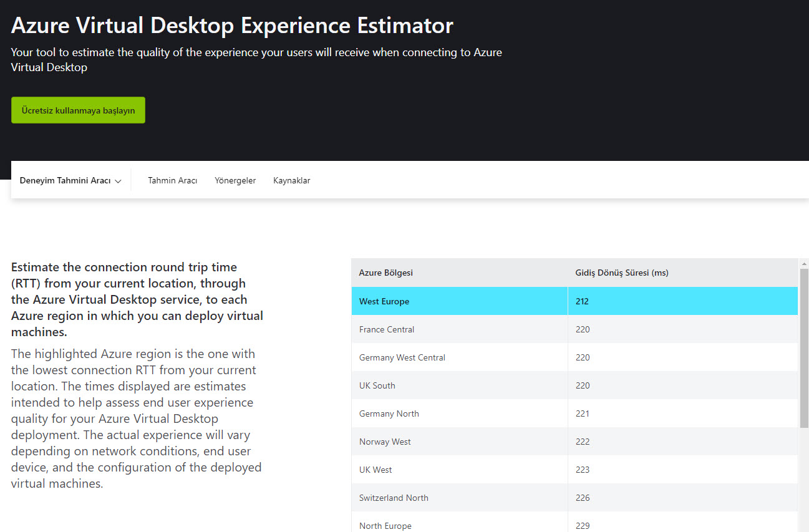Click the 212 ms value for West Europe
This screenshot has height=532, width=809.
coord(583,301)
